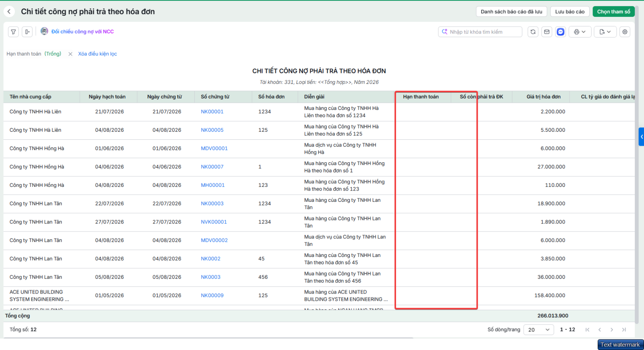Click Hạn thanh toán column header

tap(421, 97)
